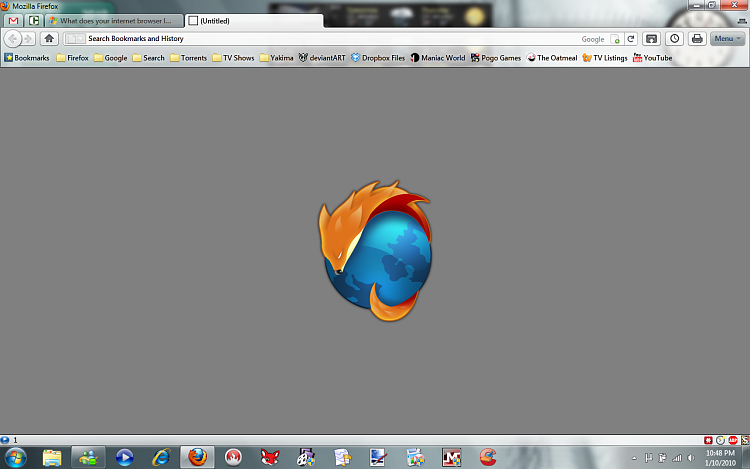Open the YouTube bookmark
The height and width of the screenshot is (469, 750).
coord(652,58)
